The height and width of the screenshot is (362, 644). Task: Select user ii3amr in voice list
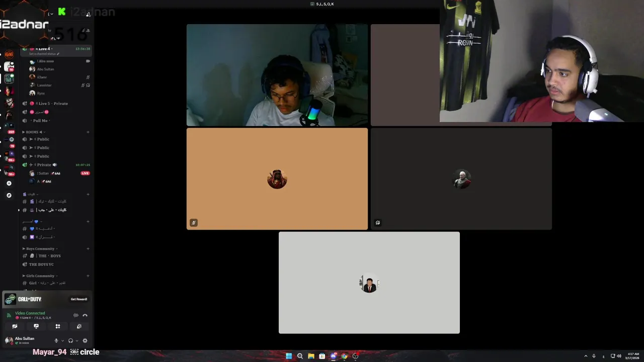59,77
